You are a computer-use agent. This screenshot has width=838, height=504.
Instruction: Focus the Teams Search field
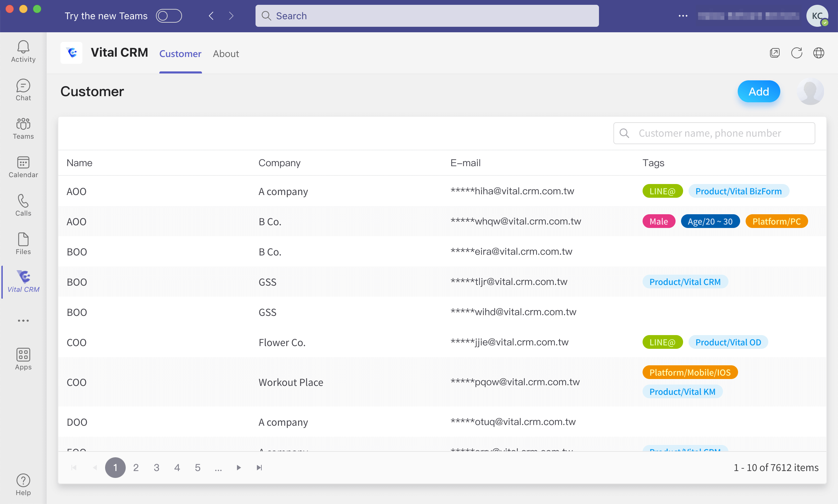427,16
